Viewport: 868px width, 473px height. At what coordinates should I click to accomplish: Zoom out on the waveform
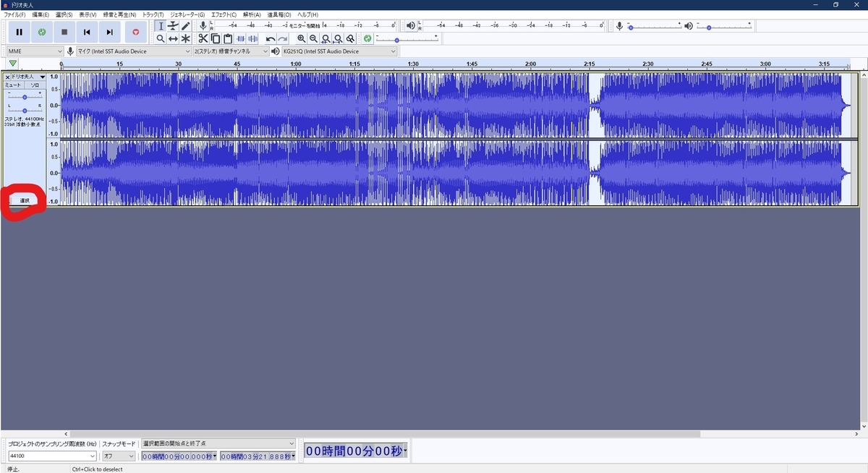click(313, 38)
